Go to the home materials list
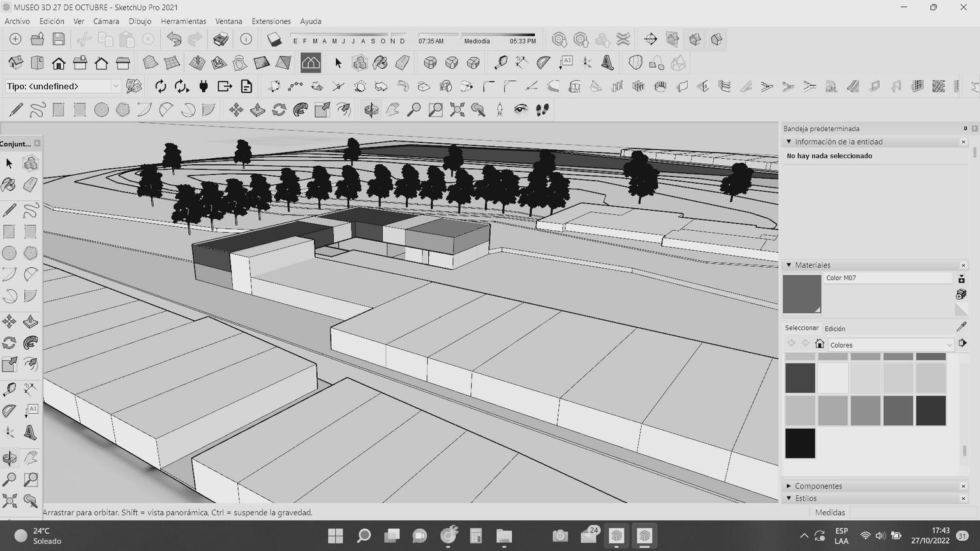This screenshot has height=551, width=980. [x=820, y=344]
